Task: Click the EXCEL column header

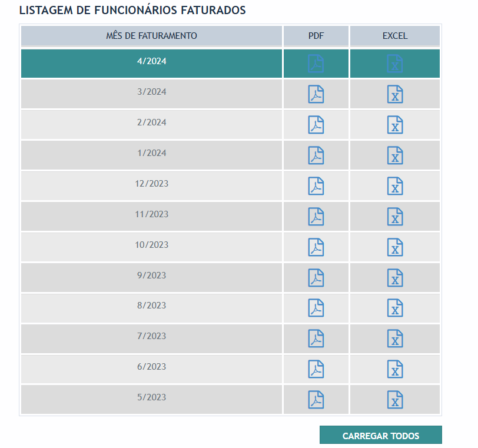Action: tap(395, 36)
